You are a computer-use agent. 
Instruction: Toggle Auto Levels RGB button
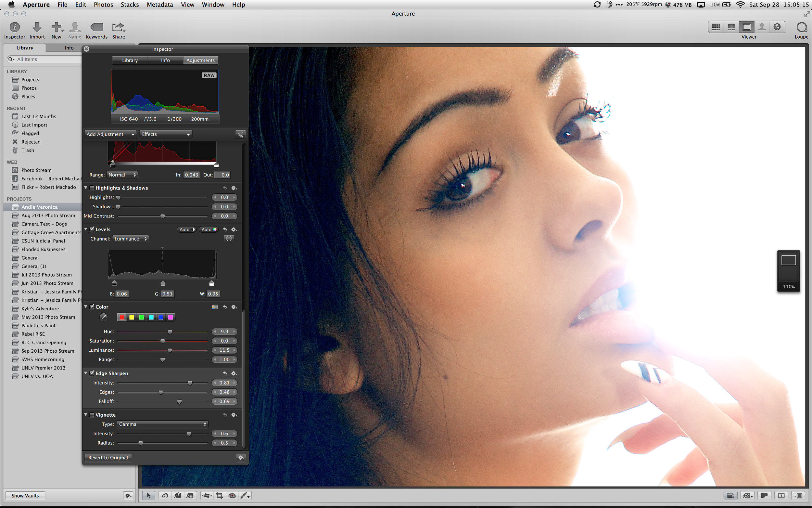[x=209, y=229]
